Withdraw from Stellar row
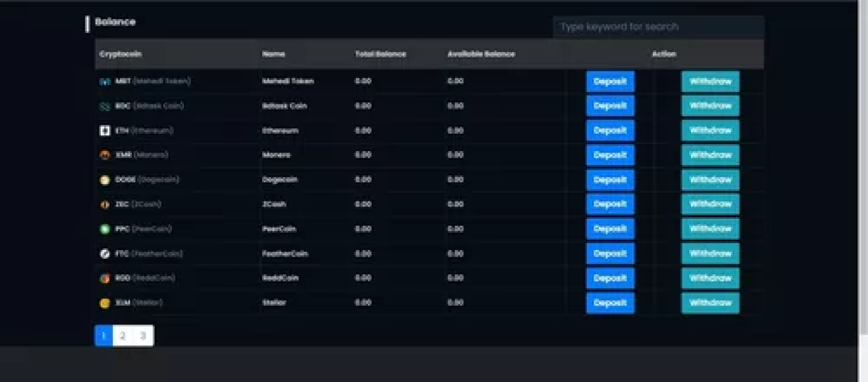This screenshot has height=382, width=868. [x=710, y=303]
